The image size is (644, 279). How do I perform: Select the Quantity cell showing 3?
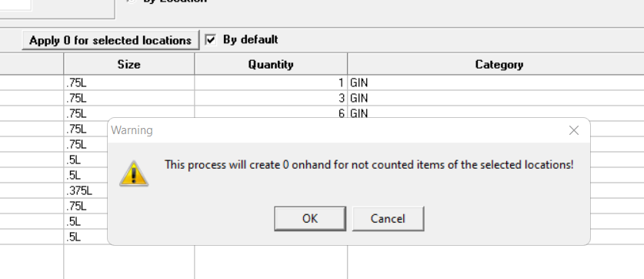271,98
